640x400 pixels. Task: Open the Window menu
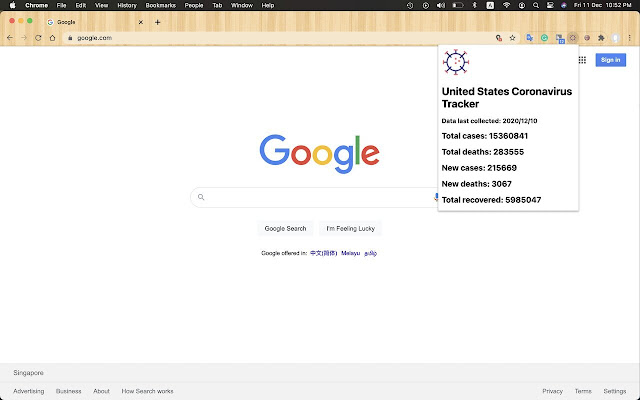coord(242,5)
